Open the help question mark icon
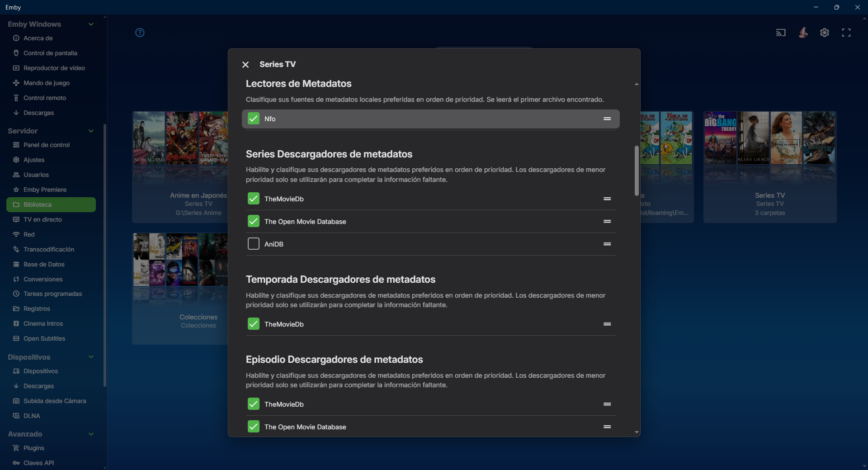The width and height of the screenshot is (868, 470). click(x=140, y=33)
